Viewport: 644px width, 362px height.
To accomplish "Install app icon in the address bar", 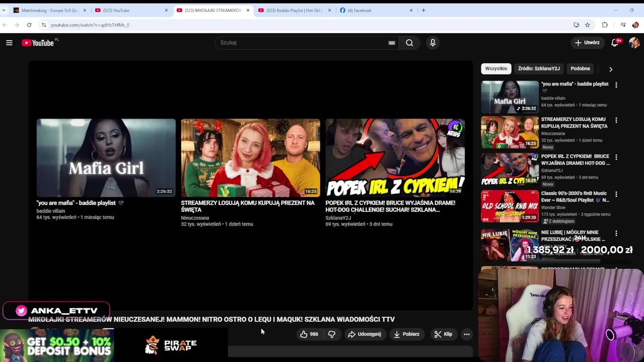I will click(x=577, y=25).
